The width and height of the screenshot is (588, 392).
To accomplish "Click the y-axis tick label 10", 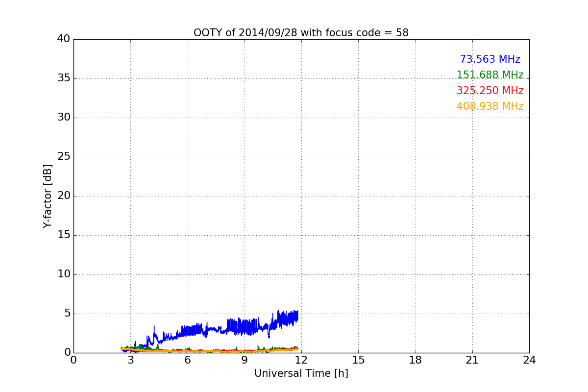I will 64,274.
